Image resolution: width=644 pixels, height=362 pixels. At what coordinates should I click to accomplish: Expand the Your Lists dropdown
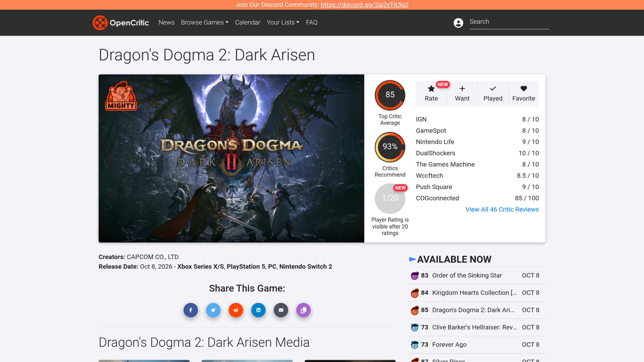(283, 22)
